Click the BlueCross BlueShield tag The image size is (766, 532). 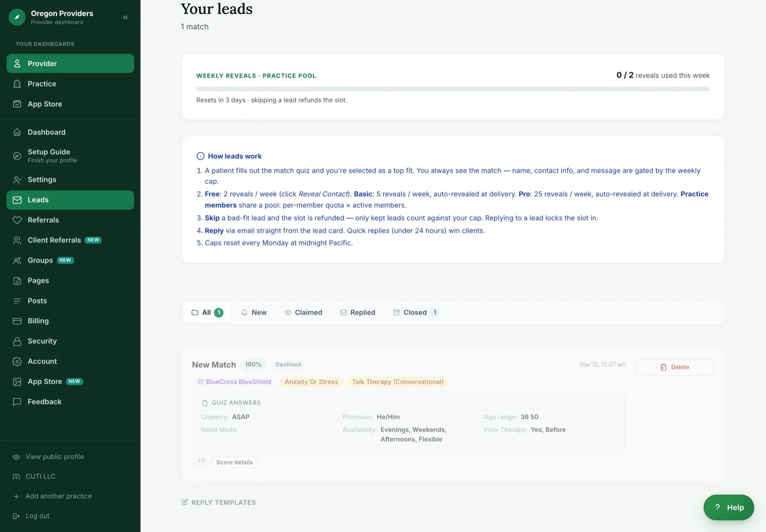pyautogui.click(x=234, y=382)
